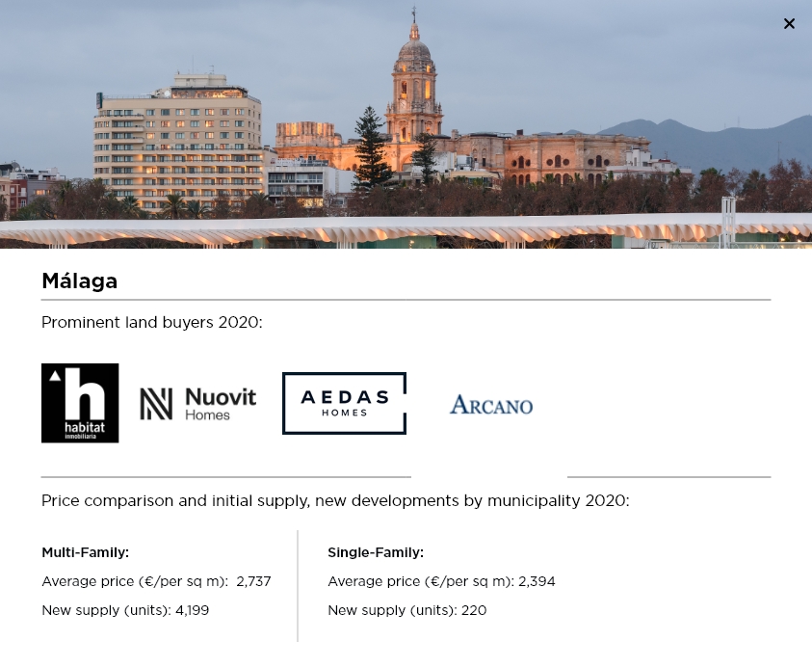Click the horizontal rule beneath the Málaga title

click(x=406, y=300)
